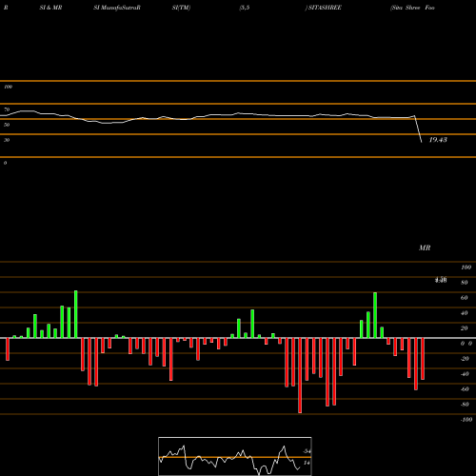Click the MR axis label '0 0'
Viewport: 476px width, 476px height.
(466, 344)
